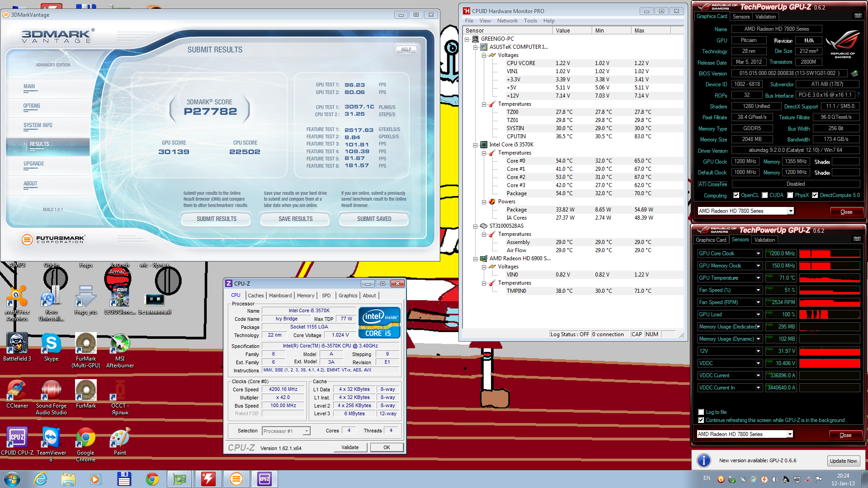Image resolution: width=868 pixels, height=488 pixels.
Task: Switch to the Memory tab in CPU-Z
Action: 306,296
